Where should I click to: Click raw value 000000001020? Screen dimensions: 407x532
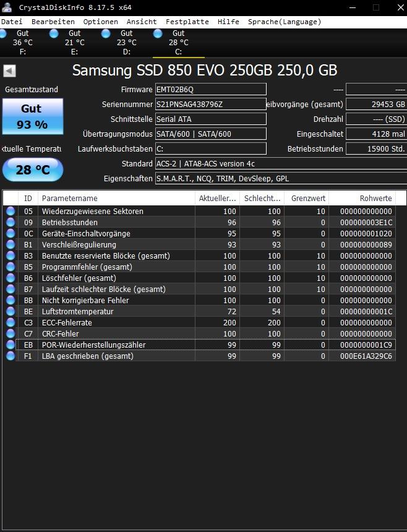click(366, 233)
